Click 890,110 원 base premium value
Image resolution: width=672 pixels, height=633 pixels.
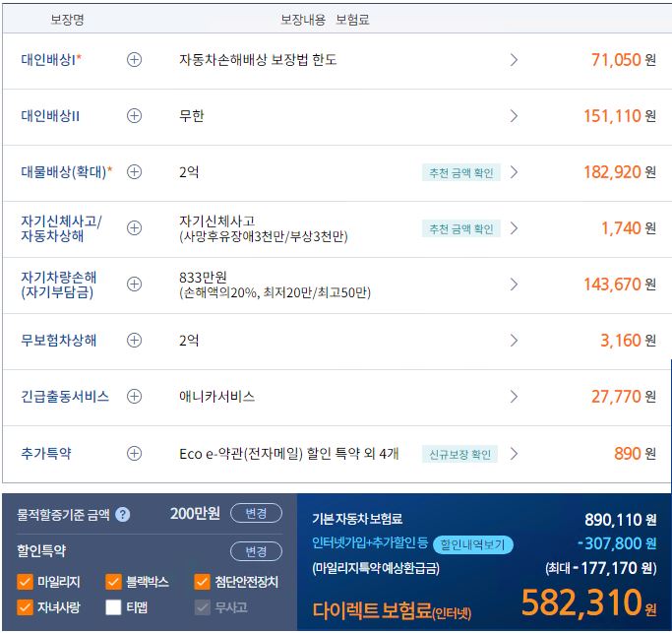tap(621, 520)
